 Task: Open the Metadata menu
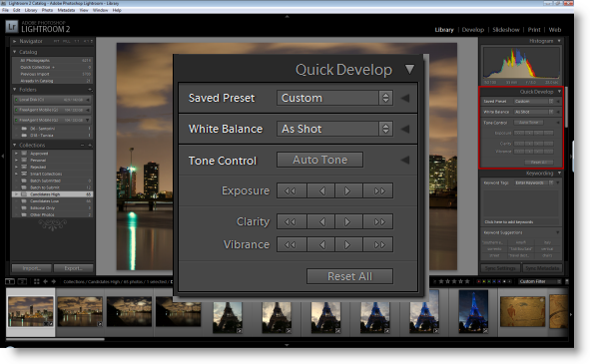pos(66,10)
